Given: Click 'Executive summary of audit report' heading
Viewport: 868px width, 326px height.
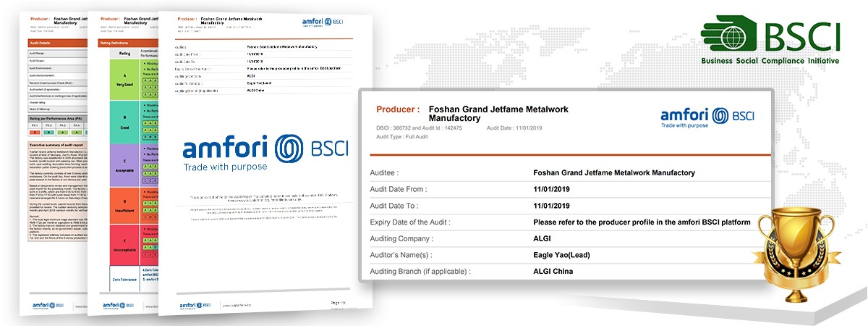Looking at the screenshot, I should click(58, 145).
